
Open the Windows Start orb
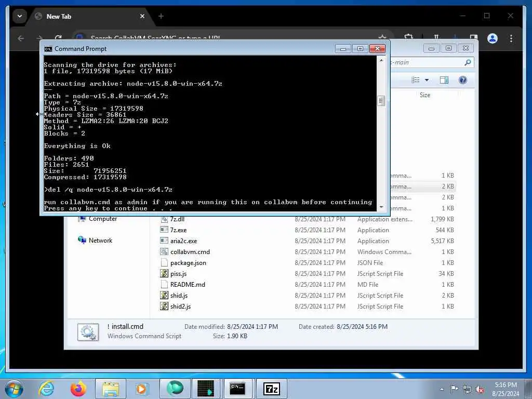(14, 389)
